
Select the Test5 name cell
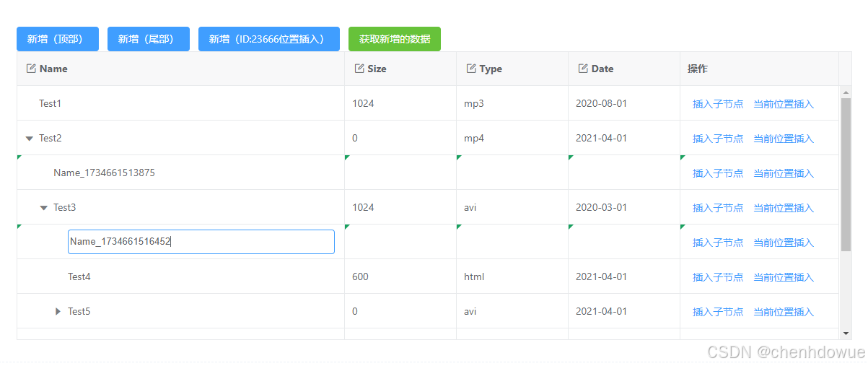(181, 311)
